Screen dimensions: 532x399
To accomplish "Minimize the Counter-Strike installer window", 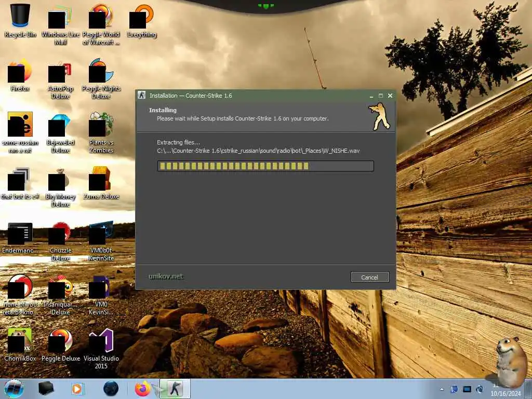I will [371, 96].
